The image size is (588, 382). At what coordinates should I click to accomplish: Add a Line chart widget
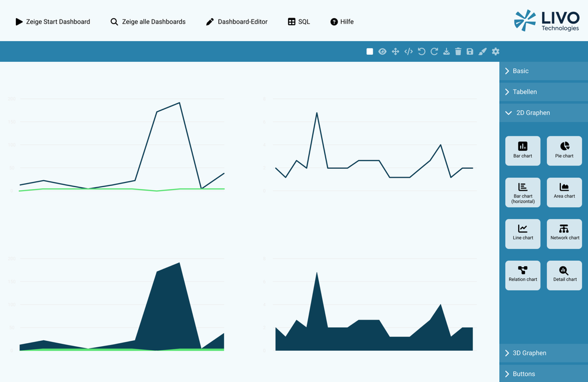[523, 234]
